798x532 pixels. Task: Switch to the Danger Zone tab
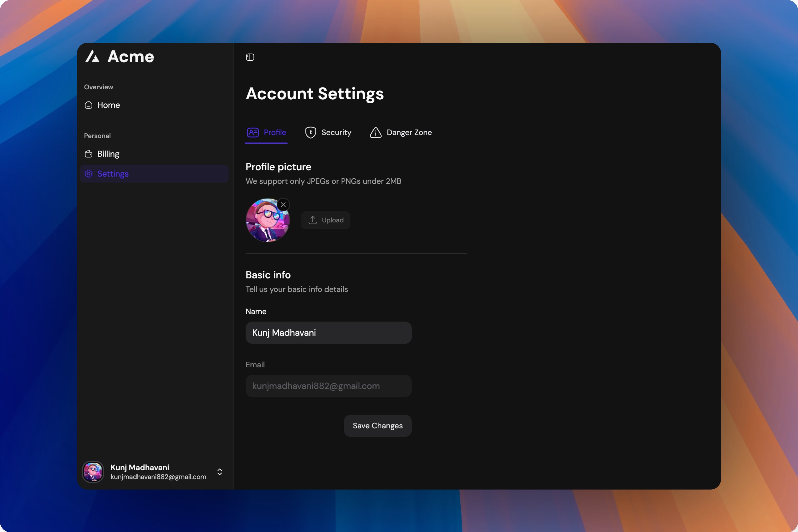tap(409, 132)
